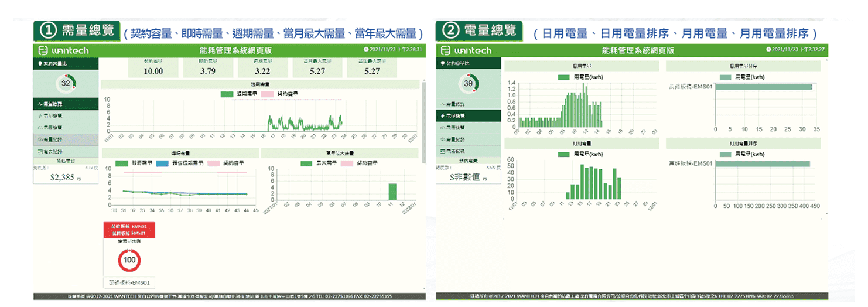
Task: Open the highlighted 需量總覽 menu item in the Demand Overview sidebar
Action: tap(65, 104)
